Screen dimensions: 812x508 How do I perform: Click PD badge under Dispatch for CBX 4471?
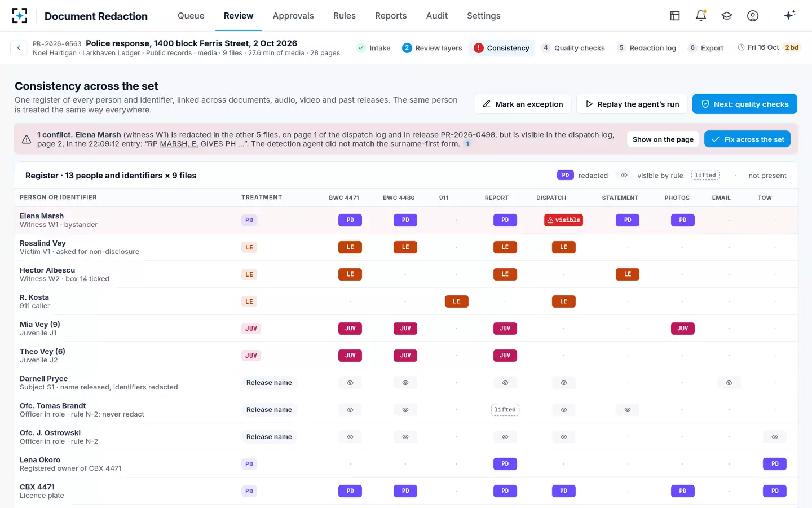pos(563,491)
